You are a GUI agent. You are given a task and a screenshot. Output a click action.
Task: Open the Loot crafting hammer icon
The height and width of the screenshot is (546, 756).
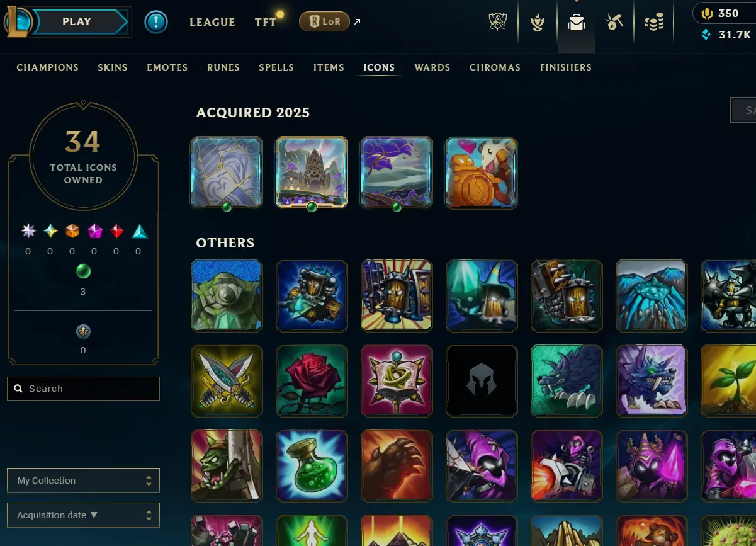click(614, 23)
